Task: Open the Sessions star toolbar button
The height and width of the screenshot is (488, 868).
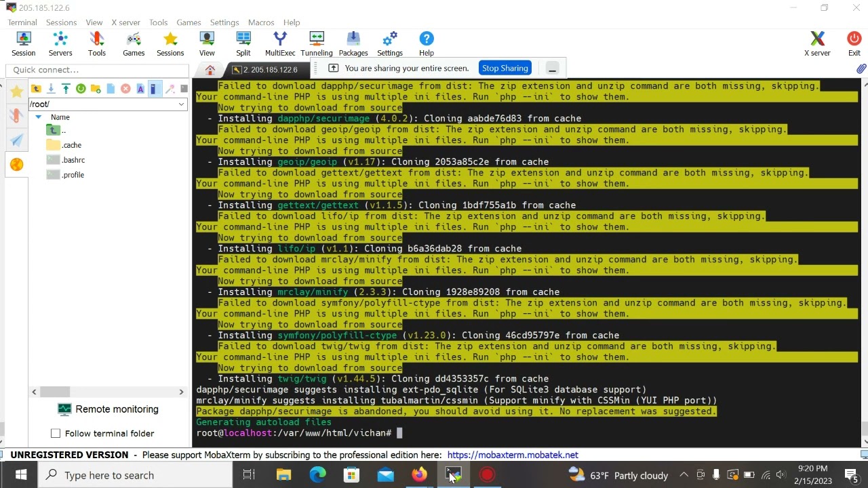Action: (170, 44)
